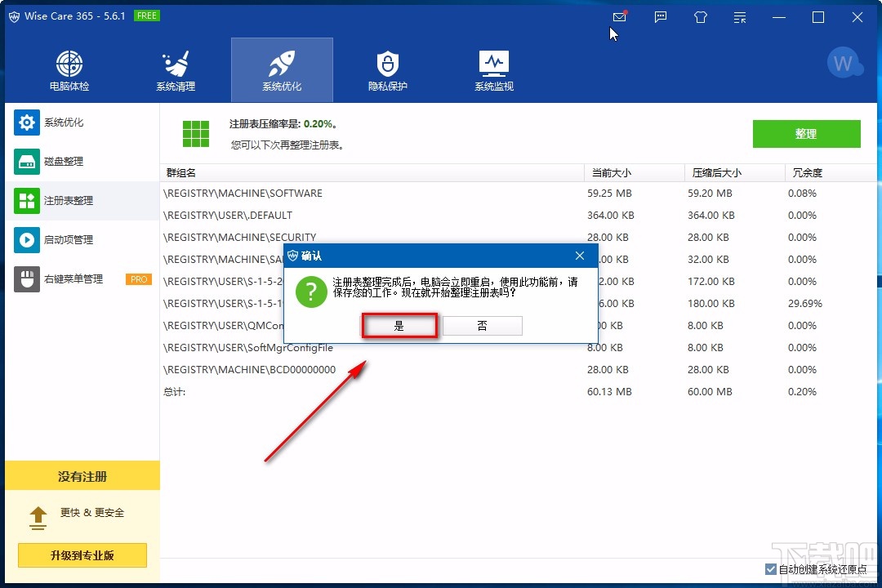Click the orange PRO badge
Viewport: 882px width, 588px height.
[139, 279]
